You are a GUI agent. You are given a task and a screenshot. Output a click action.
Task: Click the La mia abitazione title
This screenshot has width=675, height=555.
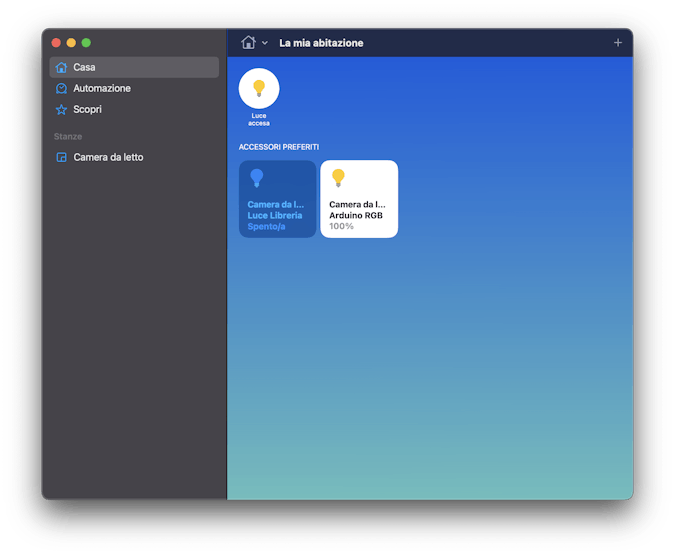(321, 44)
